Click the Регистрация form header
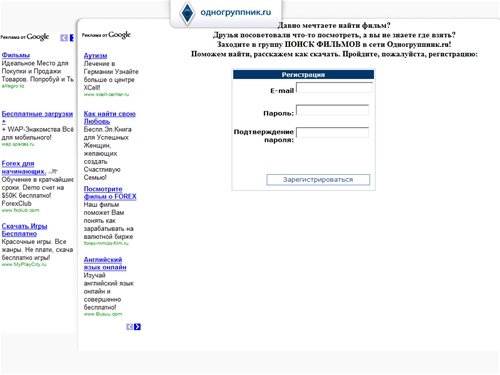 [303, 75]
